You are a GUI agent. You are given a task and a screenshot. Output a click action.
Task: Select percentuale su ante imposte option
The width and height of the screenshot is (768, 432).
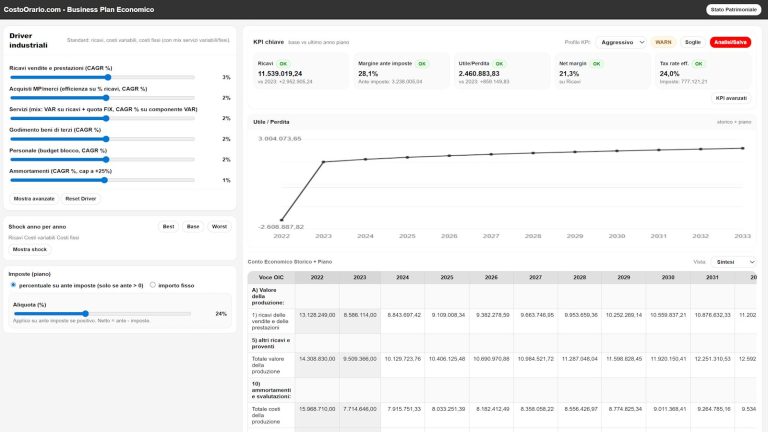pos(12,284)
